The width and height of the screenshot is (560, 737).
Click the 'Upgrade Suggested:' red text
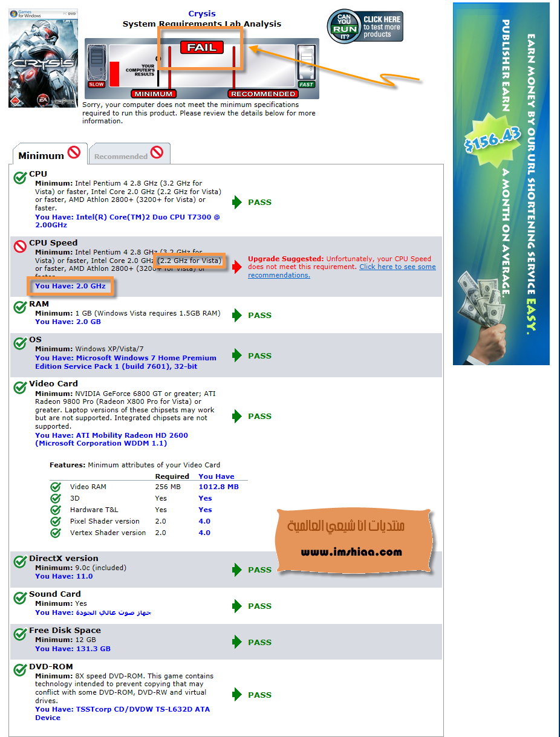(286, 259)
